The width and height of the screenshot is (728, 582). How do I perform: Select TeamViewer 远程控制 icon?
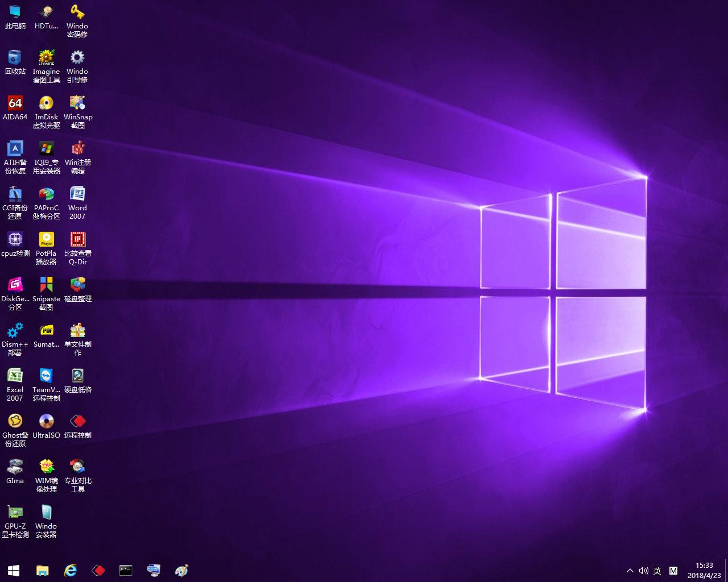click(46, 385)
